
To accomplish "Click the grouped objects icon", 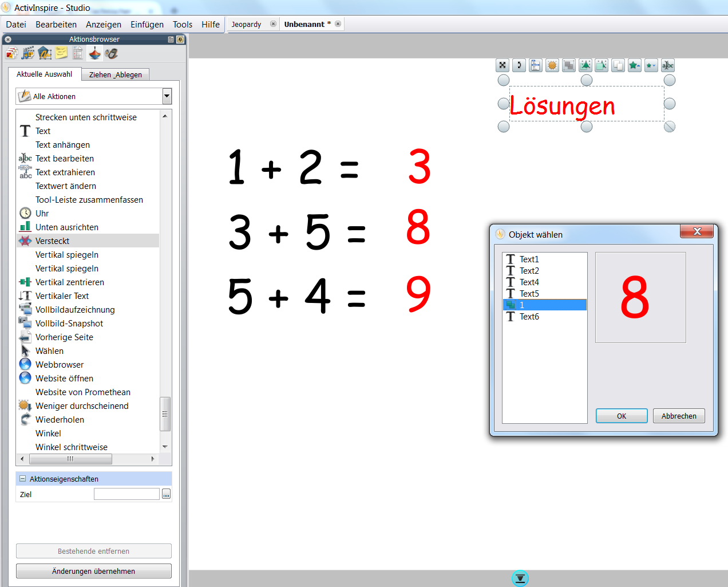I will (x=569, y=65).
